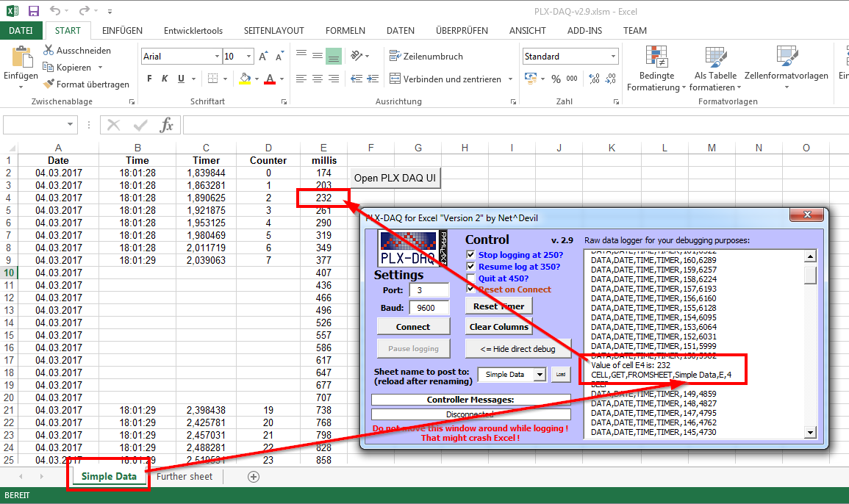The height and width of the screenshot is (504, 849).
Task: Increase font size with larger A icon
Action: (x=263, y=57)
